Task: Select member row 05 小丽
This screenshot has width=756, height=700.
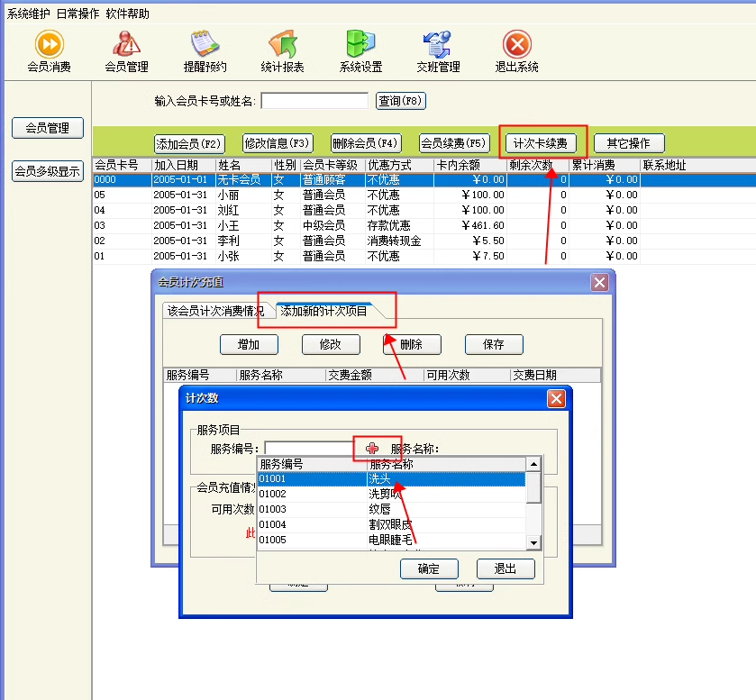Action: pyautogui.click(x=424, y=195)
